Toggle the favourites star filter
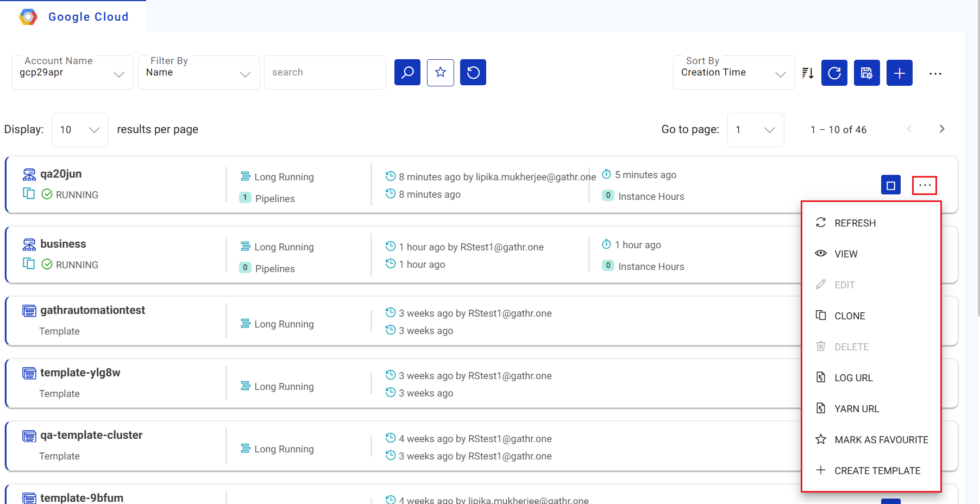The width and height of the screenshot is (980, 504). [x=440, y=72]
